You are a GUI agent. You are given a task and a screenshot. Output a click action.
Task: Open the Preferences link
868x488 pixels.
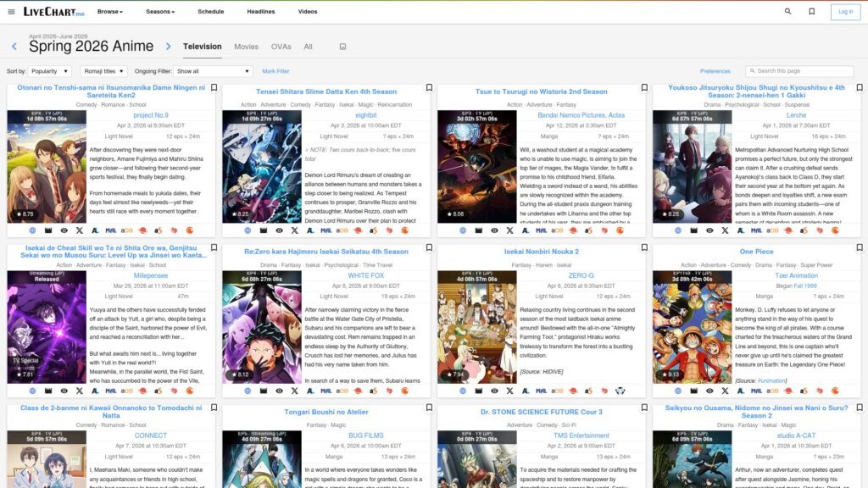[715, 71]
